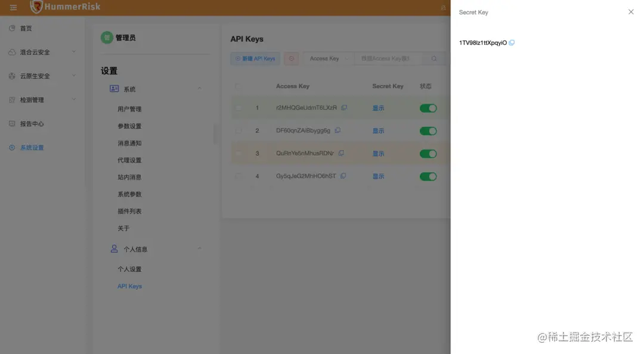
Task: Select API Keys in settings menu
Action: click(129, 286)
